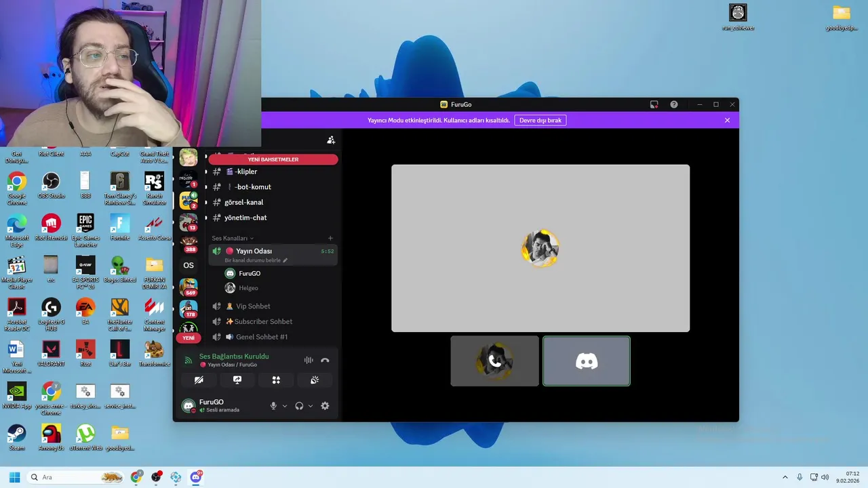Open Discord user settings gear
Viewport: 868px width, 488px height.
tap(325, 406)
